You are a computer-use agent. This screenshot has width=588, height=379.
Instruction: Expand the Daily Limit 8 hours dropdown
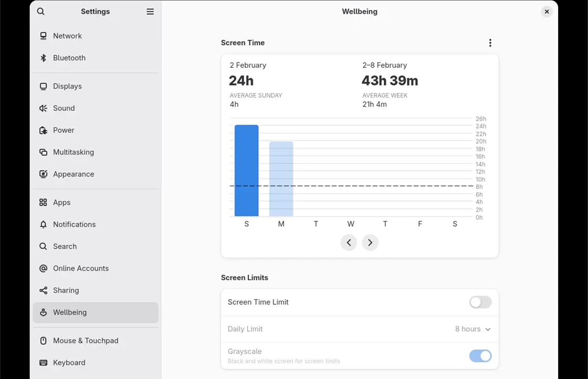(472, 329)
